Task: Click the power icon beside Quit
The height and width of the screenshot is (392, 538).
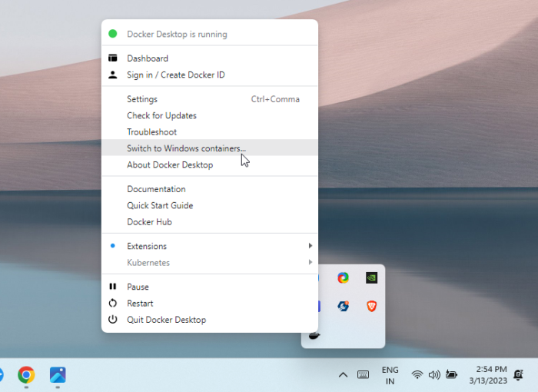Action: pyautogui.click(x=112, y=320)
